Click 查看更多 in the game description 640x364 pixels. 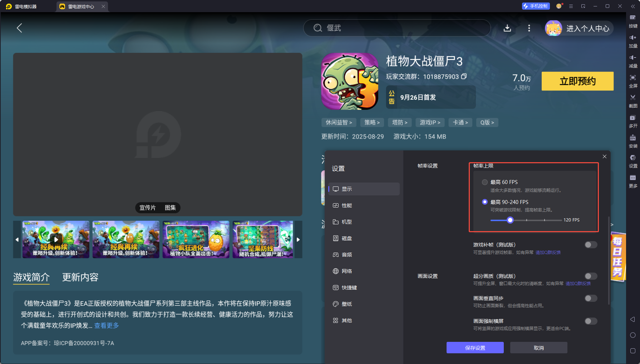(107, 325)
